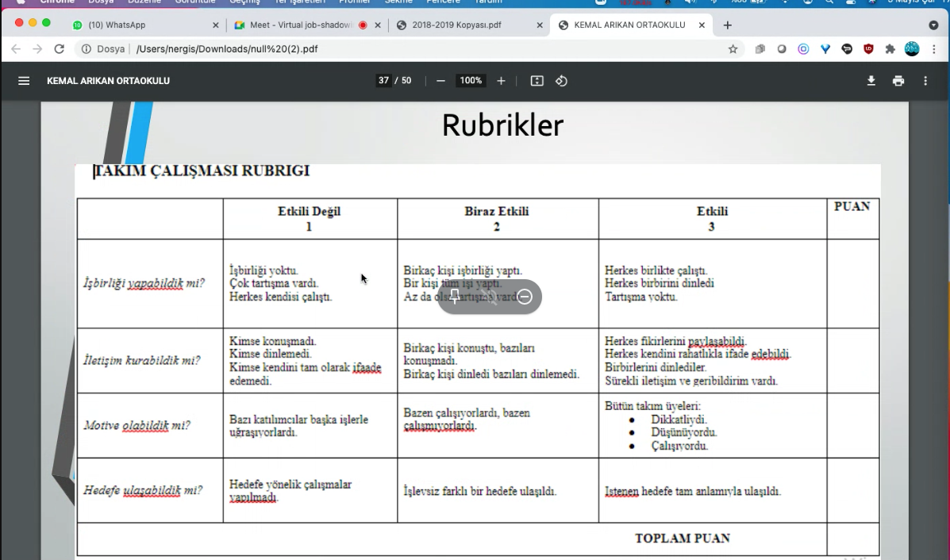Reload the current page
The height and width of the screenshot is (560, 950).
(x=59, y=49)
